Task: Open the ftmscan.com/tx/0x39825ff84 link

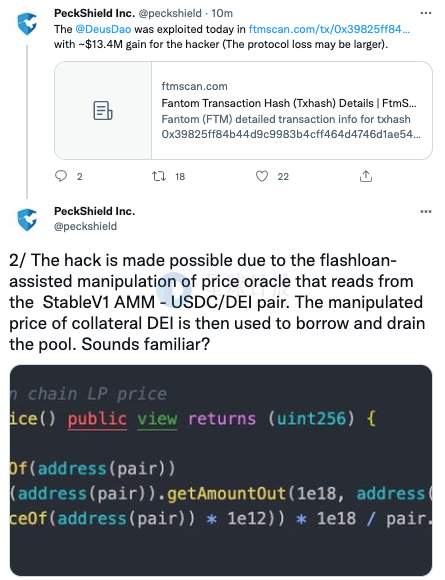Action: [x=329, y=29]
